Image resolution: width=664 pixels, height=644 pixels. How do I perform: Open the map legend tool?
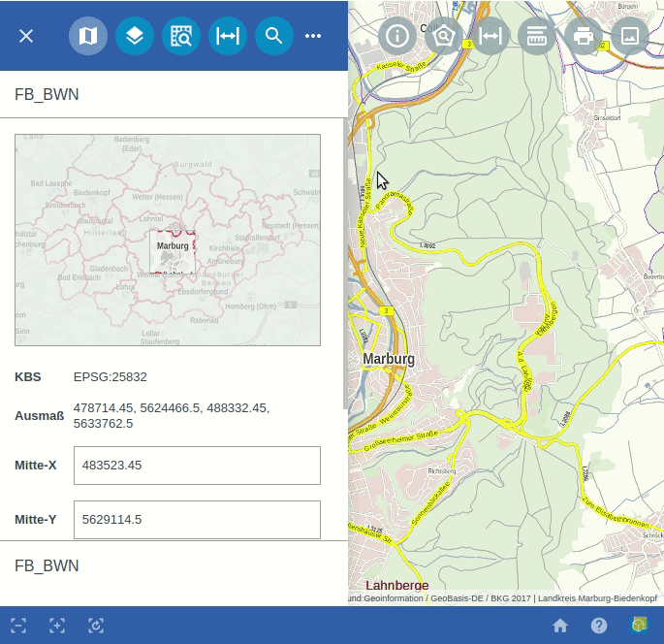537,36
